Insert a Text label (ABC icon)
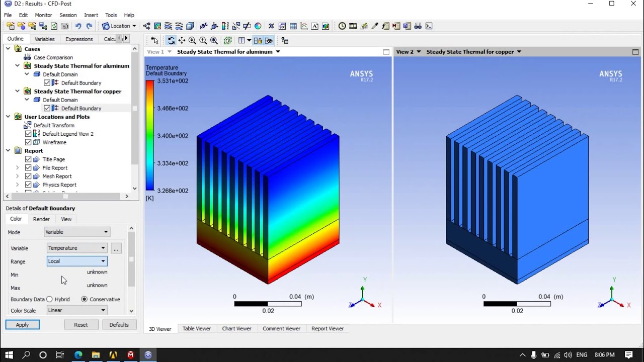644x362 pixels. tap(203, 26)
